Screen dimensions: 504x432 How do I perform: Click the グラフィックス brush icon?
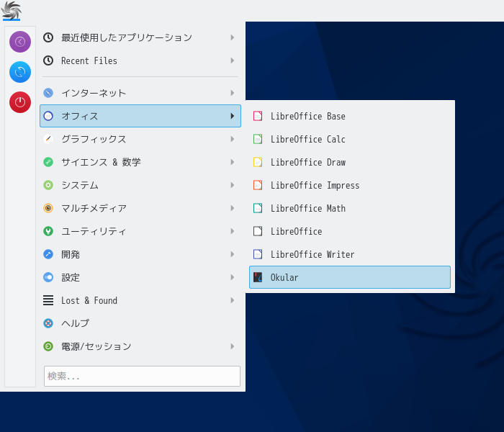pyautogui.click(x=48, y=139)
